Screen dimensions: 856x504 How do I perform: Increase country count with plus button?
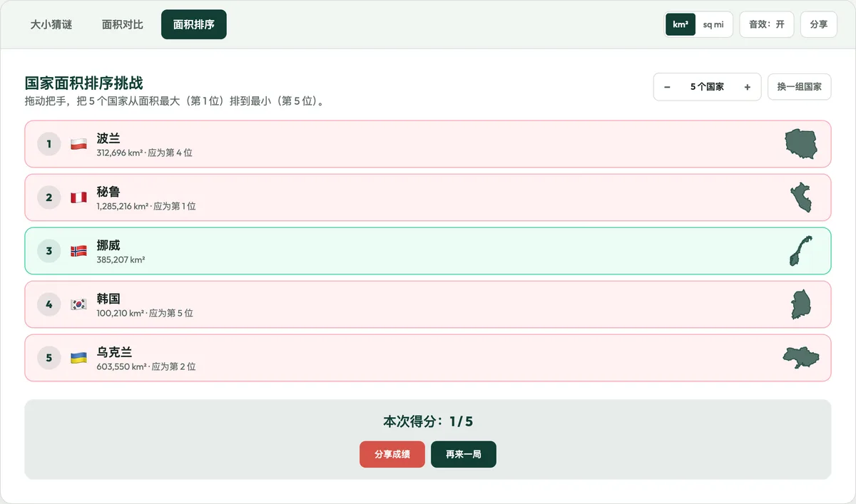tap(748, 87)
